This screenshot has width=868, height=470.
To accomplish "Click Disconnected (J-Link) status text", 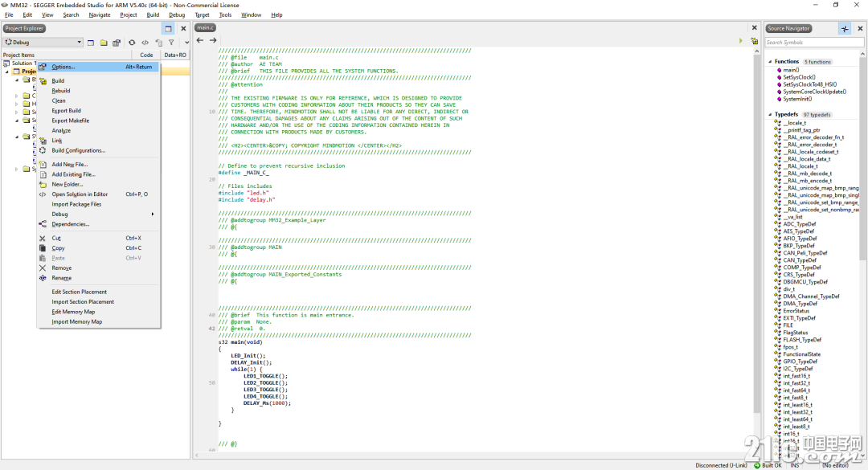I will 719,465.
